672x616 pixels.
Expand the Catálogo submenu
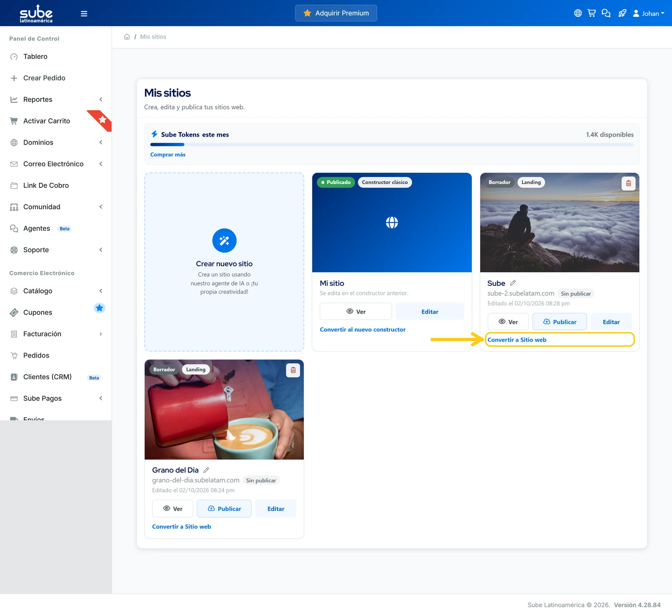56,291
